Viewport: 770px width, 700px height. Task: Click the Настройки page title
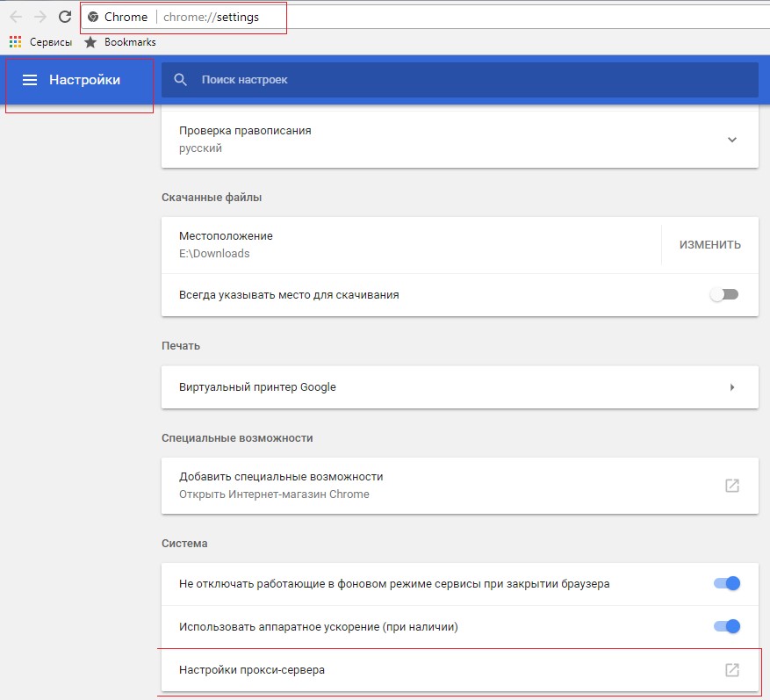(84, 80)
